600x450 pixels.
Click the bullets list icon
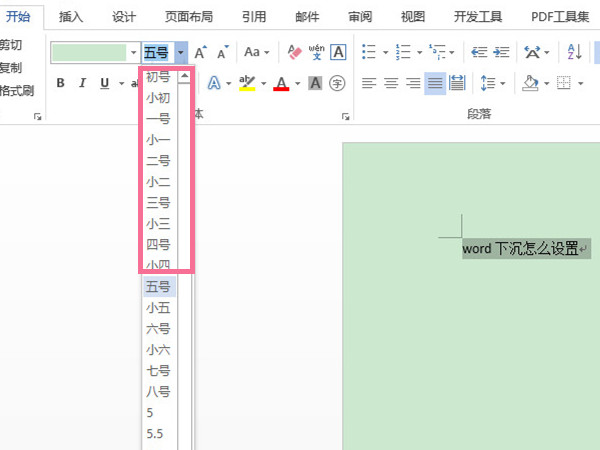tap(368, 52)
